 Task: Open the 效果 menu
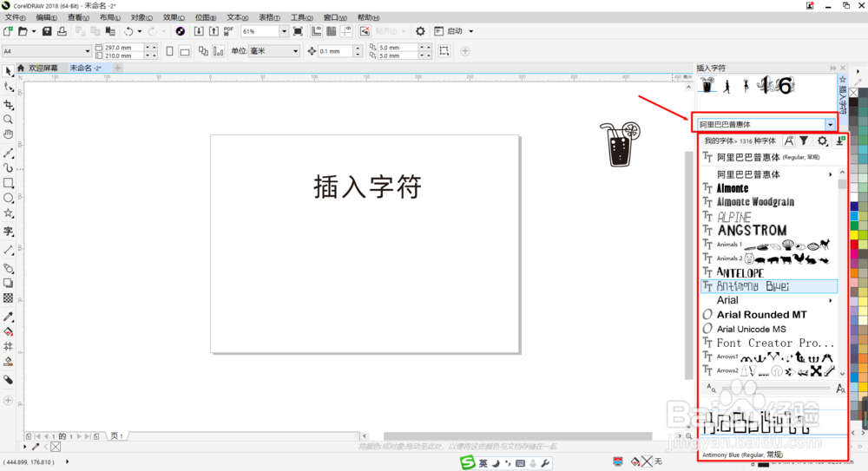click(x=174, y=17)
